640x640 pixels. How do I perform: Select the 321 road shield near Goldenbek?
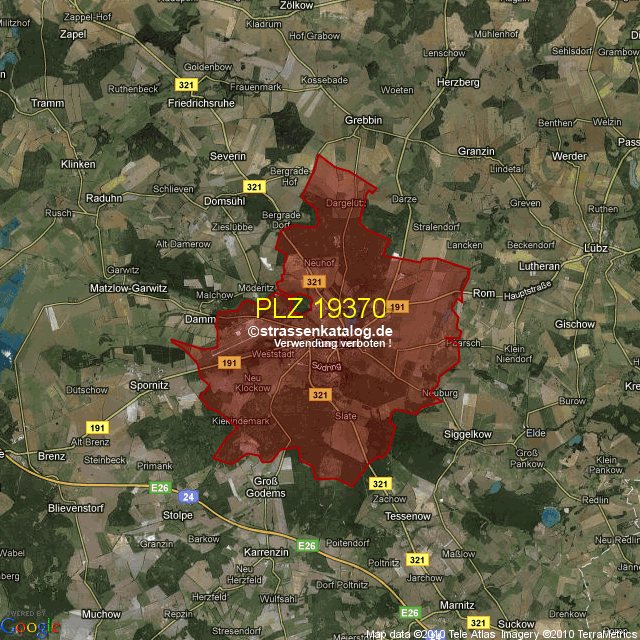click(x=184, y=85)
